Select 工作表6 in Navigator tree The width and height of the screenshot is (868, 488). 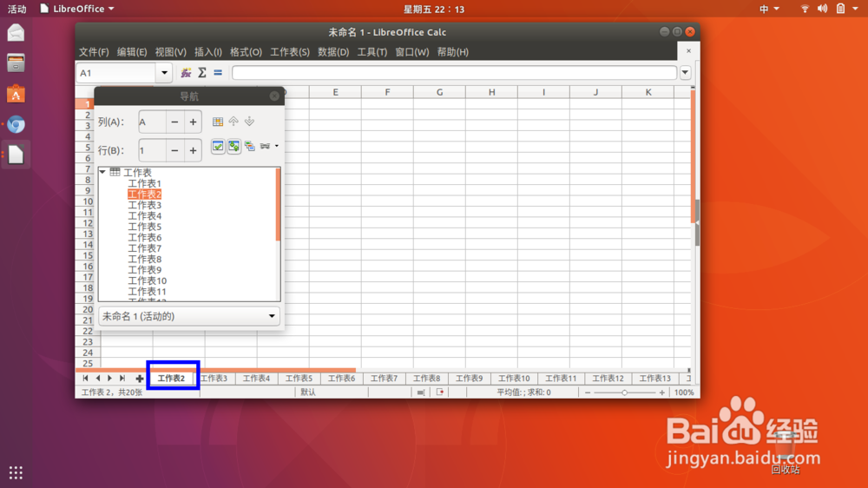pos(144,237)
